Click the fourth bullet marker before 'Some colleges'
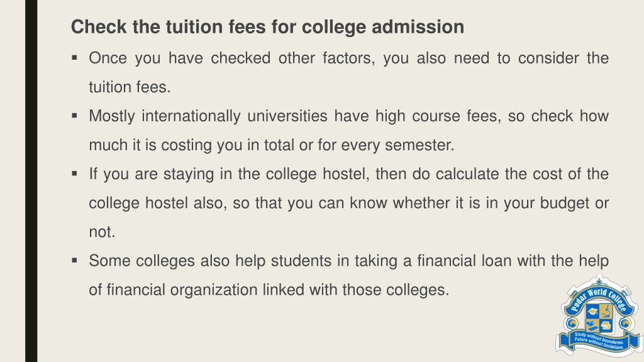The image size is (644, 362). (x=74, y=260)
